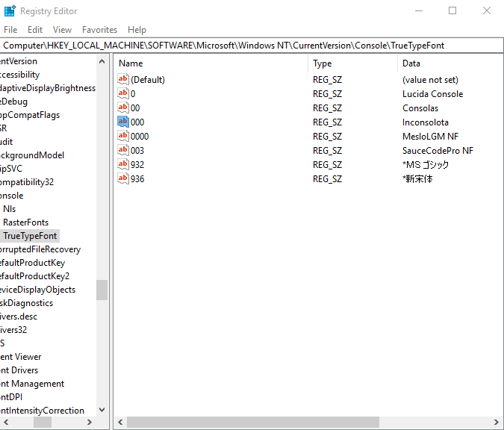Select the DefaultProductKey2 tree key
504x430 pixels.
(x=34, y=276)
